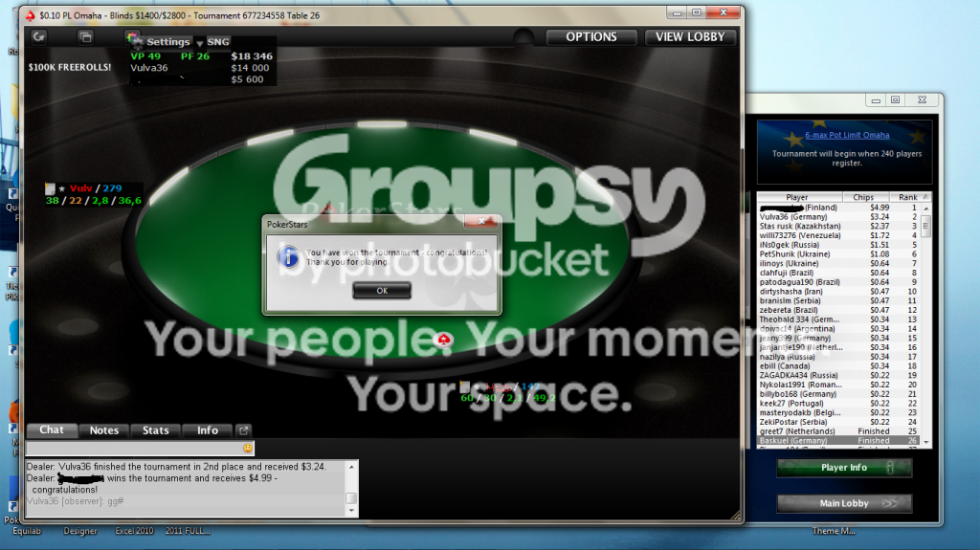The height and width of the screenshot is (550, 980).
Task: Select PetShurik (Ukraine) row
Action: pos(838,254)
